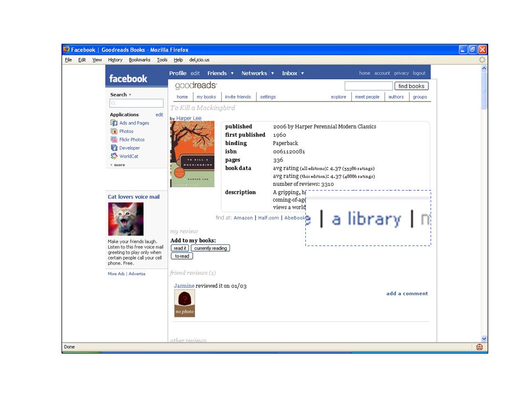Click Jasmine's no photo avatar
Screen dimensions: 532x399
[x=185, y=303]
